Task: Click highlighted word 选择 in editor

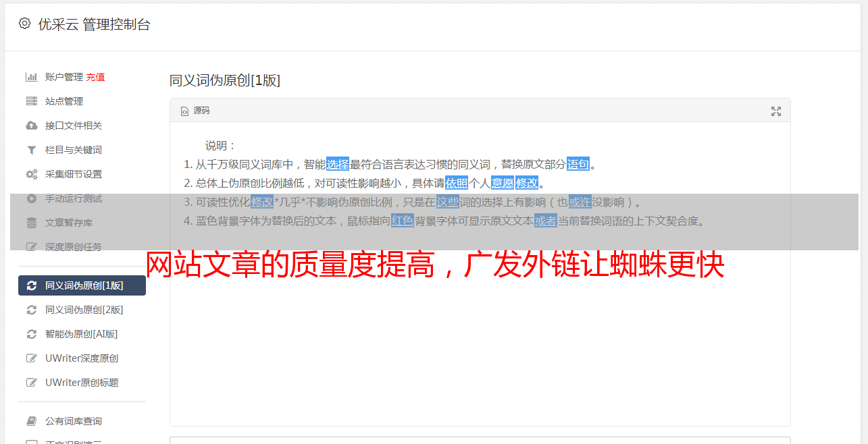Action: (x=338, y=164)
